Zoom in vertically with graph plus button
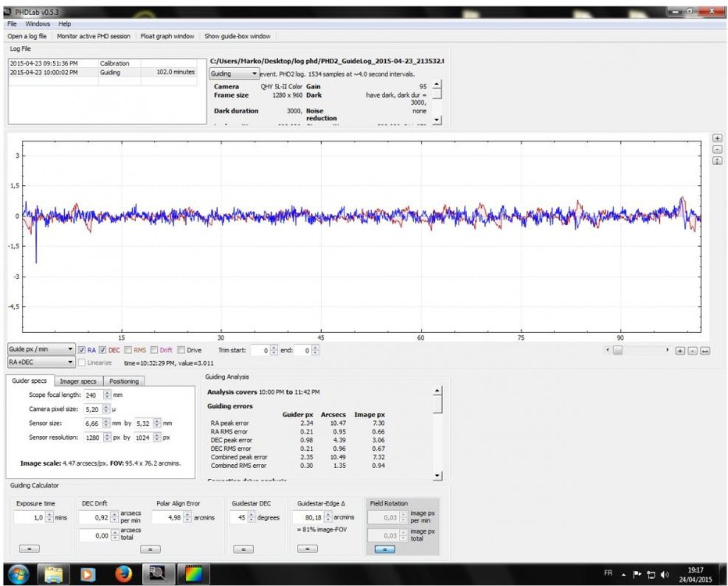This screenshot has width=728, height=586. pos(717,138)
